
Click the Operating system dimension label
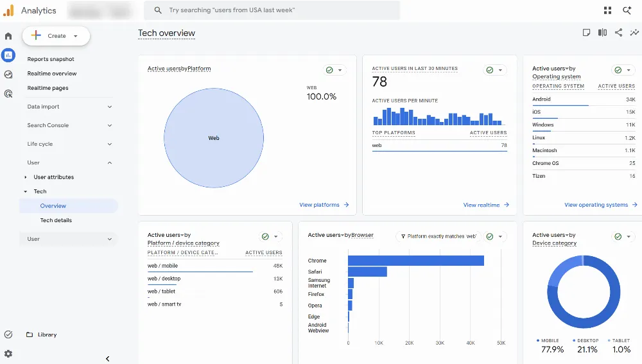click(x=557, y=76)
